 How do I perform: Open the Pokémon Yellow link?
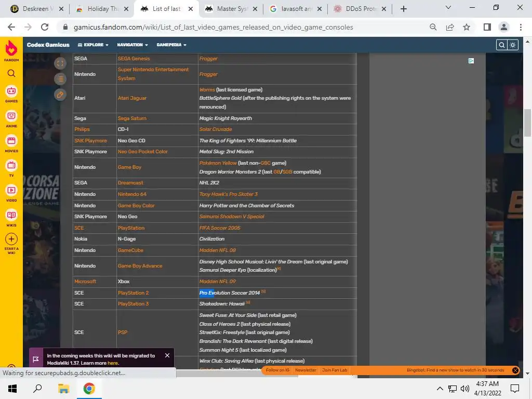pos(218,163)
